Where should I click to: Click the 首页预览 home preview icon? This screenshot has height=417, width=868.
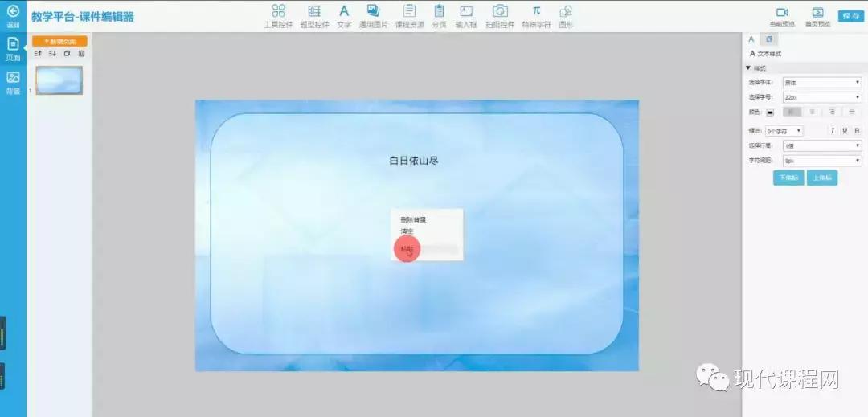click(x=817, y=17)
